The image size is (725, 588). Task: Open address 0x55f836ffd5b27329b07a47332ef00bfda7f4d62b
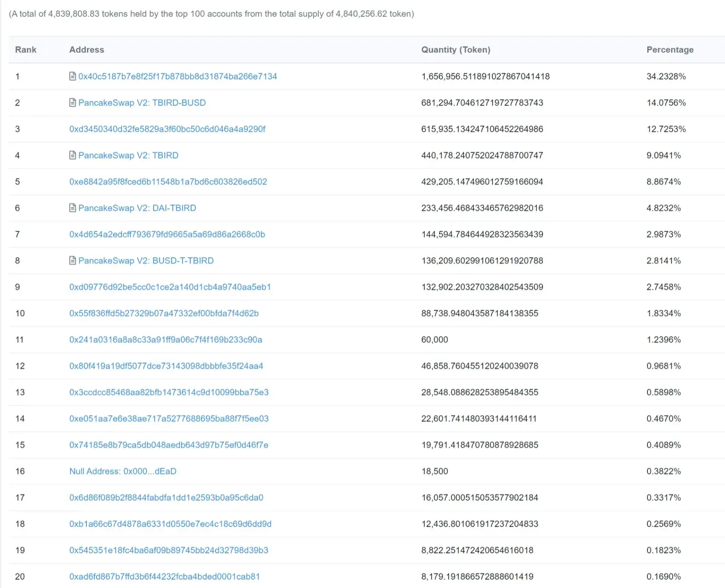point(164,313)
